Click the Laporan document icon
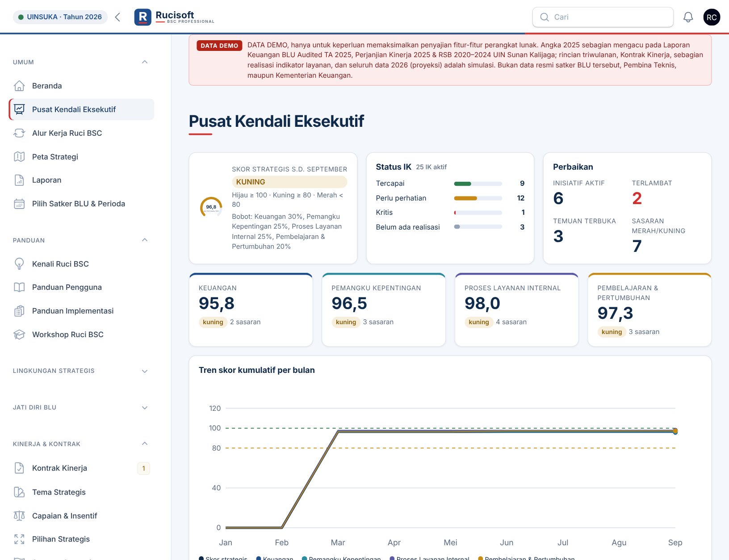The height and width of the screenshot is (560, 729). coord(19,180)
